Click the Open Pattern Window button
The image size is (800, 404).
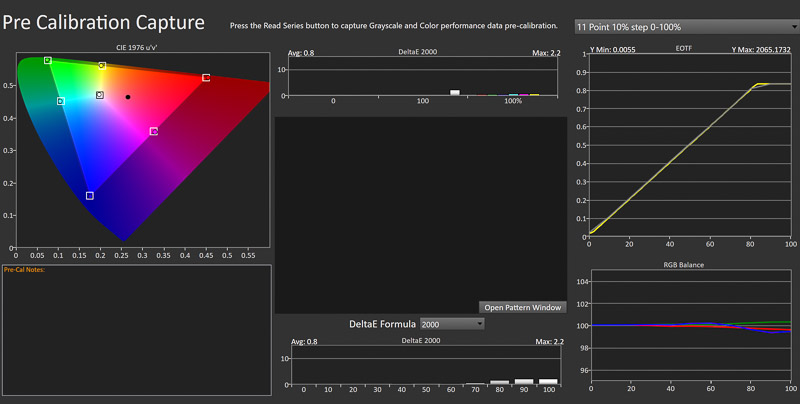point(521,307)
